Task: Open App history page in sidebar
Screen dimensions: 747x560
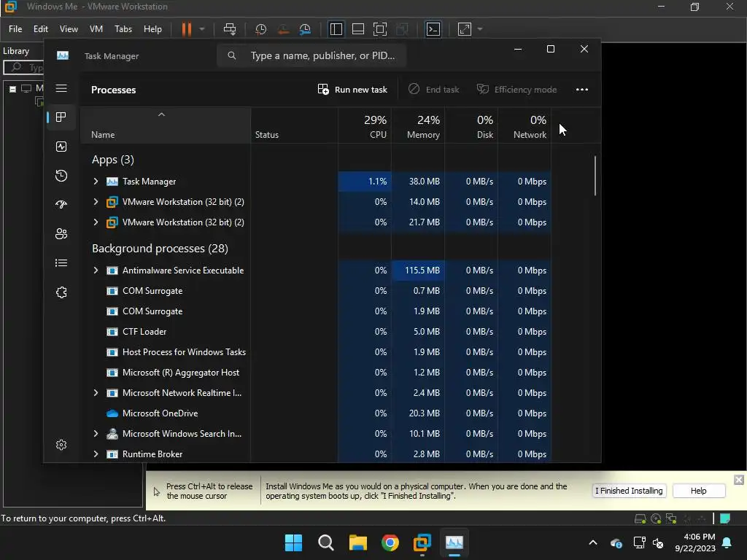Action: [x=61, y=176]
